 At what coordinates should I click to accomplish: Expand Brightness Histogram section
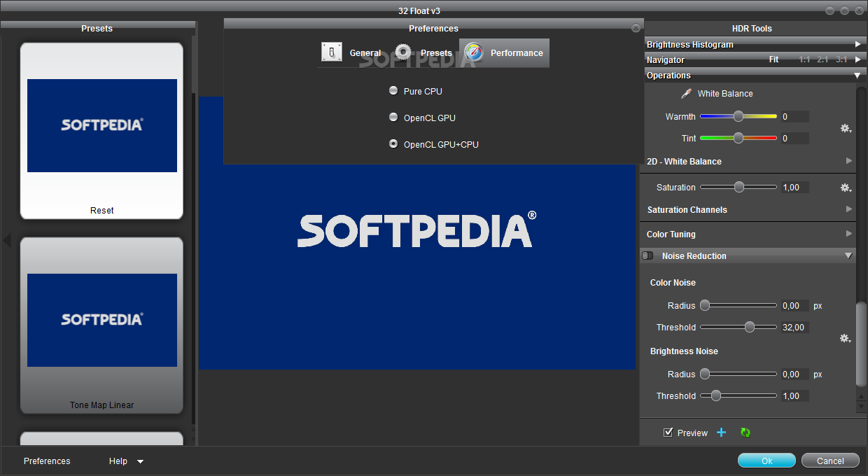point(857,44)
